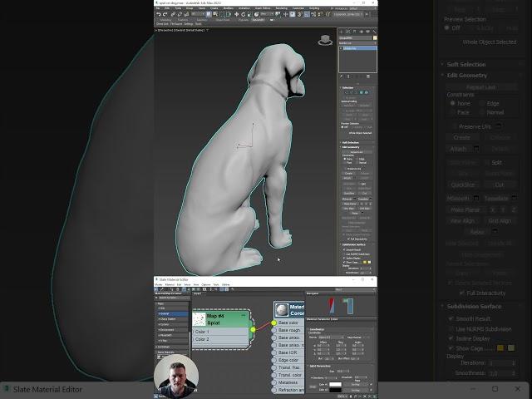The width and height of the screenshot is (532, 399).
Task: Open the Options menu in Slate Material Editor
Action: [206, 284]
